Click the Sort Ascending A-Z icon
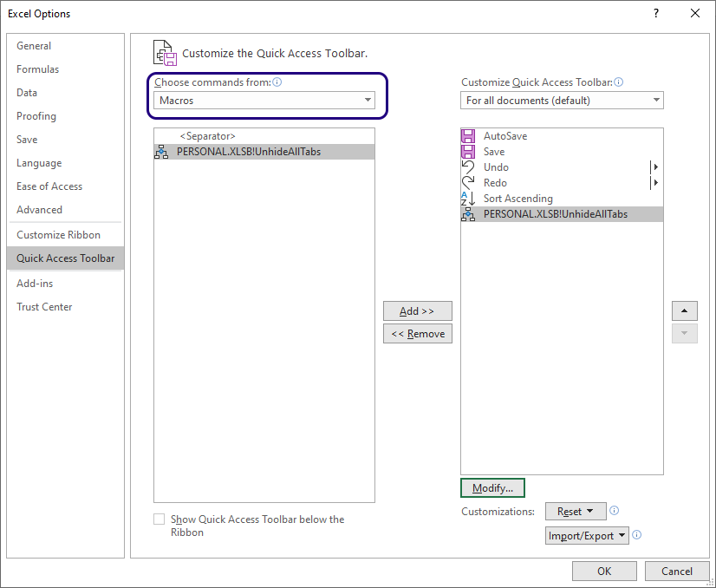The width and height of the screenshot is (716, 588). tap(468, 199)
